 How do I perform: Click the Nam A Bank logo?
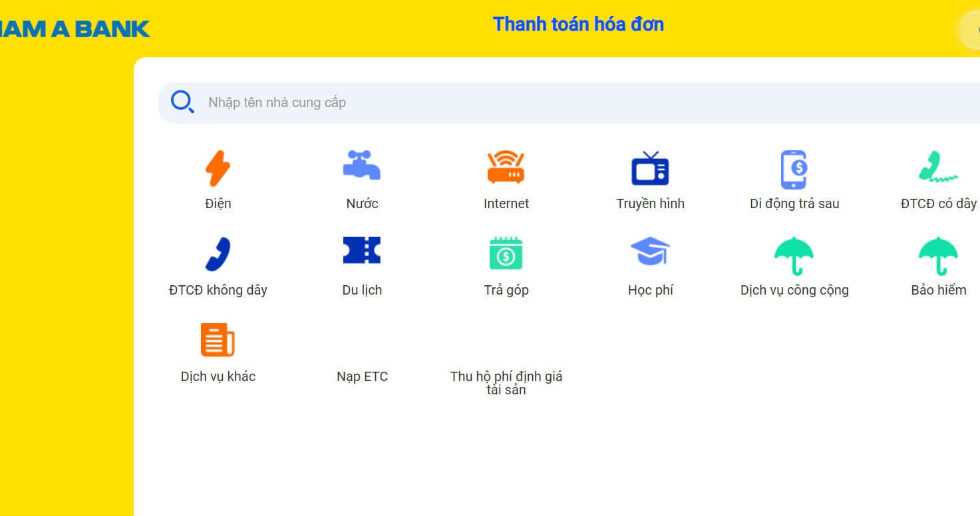(73, 28)
